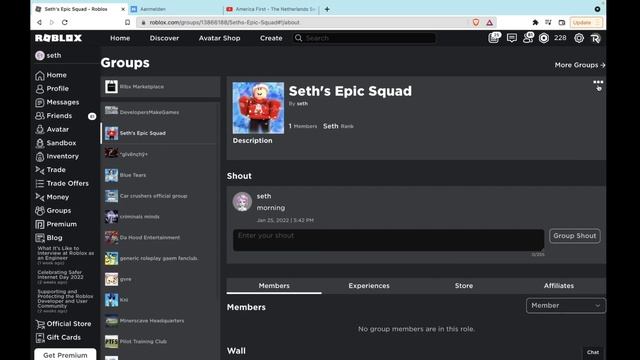Click the More Groups link
The image size is (640, 360).
coord(580,65)
